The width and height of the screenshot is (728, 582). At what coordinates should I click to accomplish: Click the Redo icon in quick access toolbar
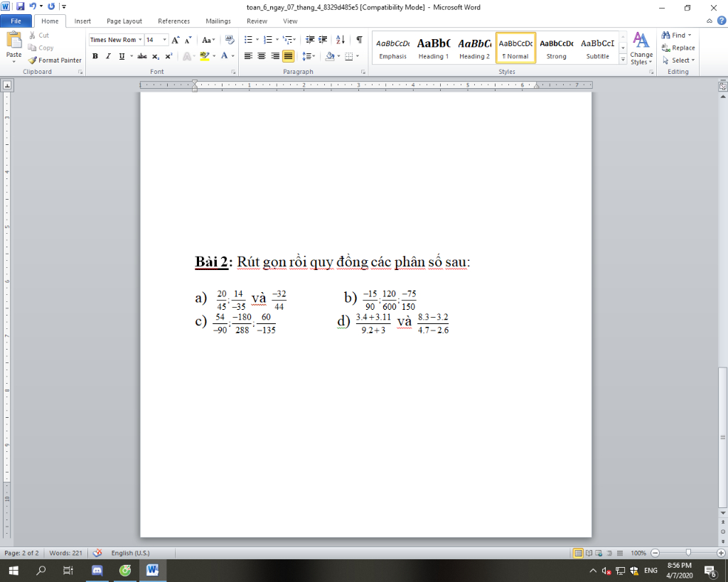[x=51, y=6]
